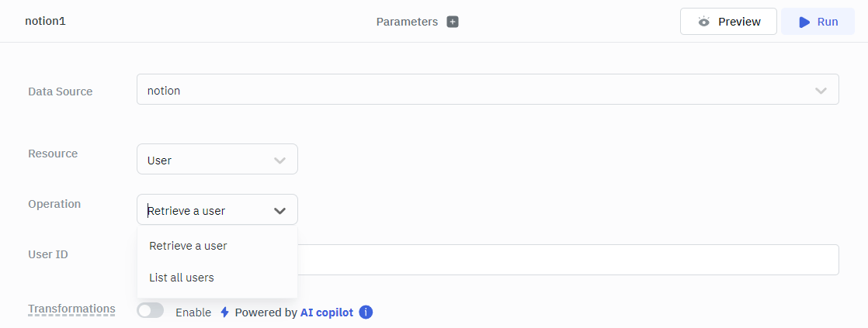Click the Data Source chevron arrow
Viewport: 868px width, 328px height.
821,91
